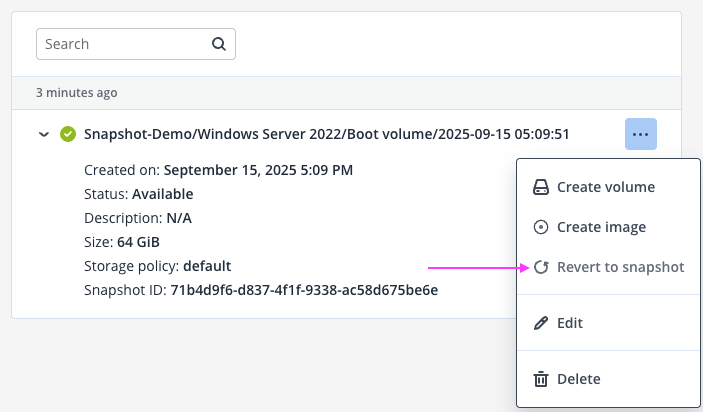
Task: Focus the Search input field
Action: pos(136,44)
